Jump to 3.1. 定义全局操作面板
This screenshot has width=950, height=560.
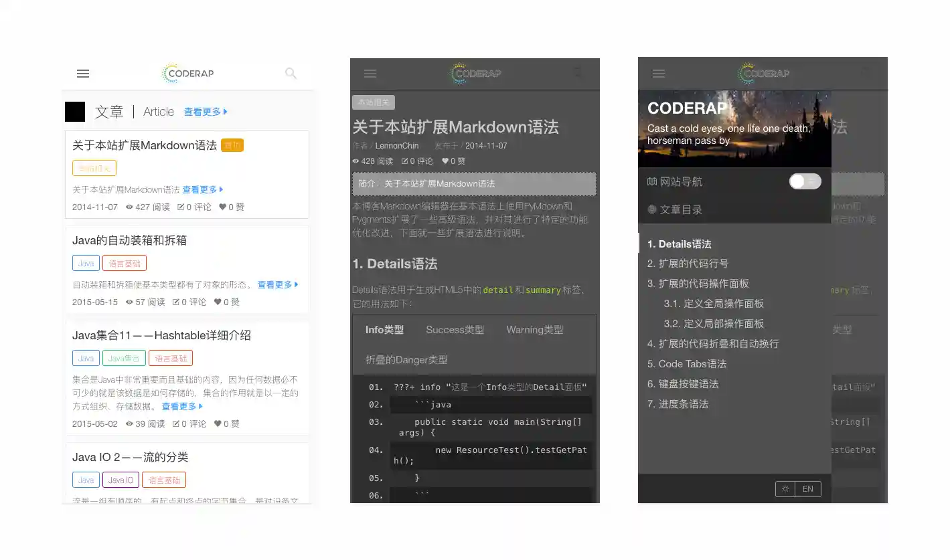tap(714, 304)
